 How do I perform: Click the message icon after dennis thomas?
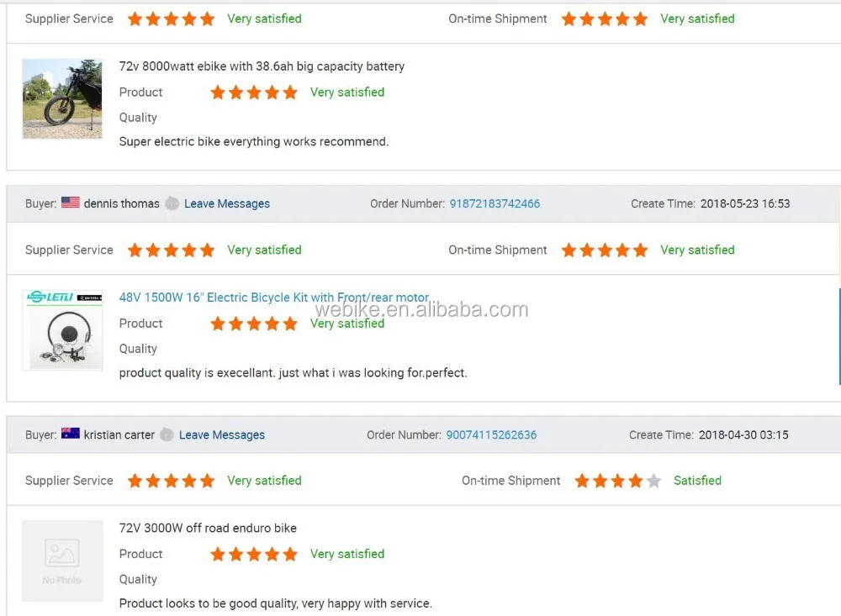coord(172,203)
